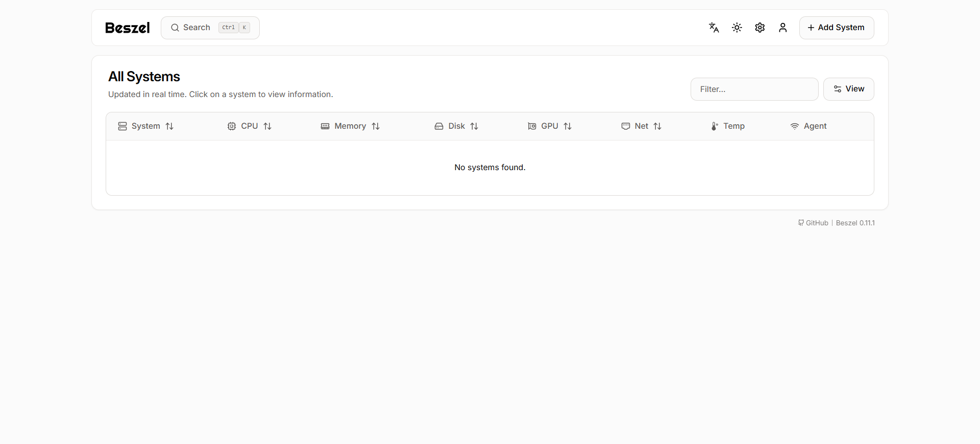Click the Temp column header

[x=728, y=126]
